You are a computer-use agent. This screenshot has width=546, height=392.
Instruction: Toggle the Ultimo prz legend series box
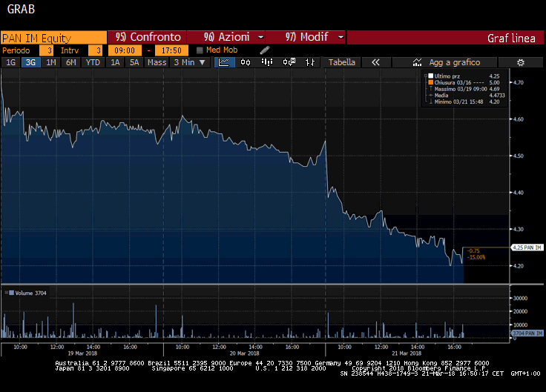(x=431, y=76)
